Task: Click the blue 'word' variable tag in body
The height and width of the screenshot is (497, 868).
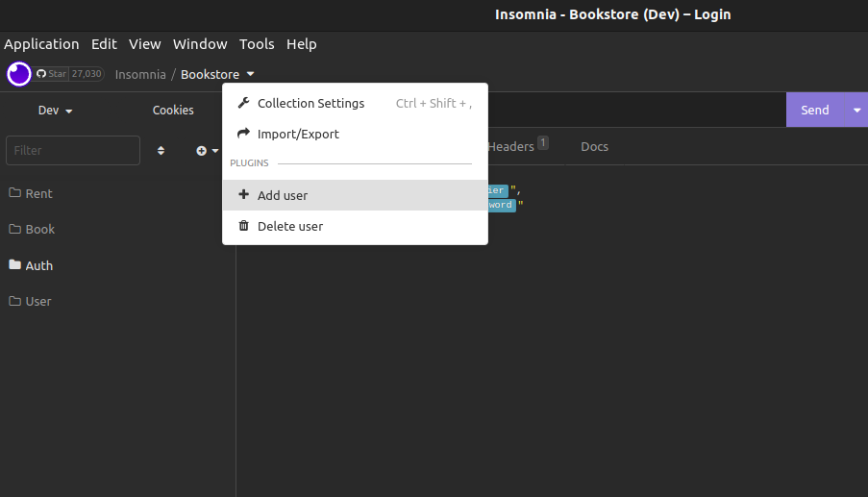Action: (502, 205)
